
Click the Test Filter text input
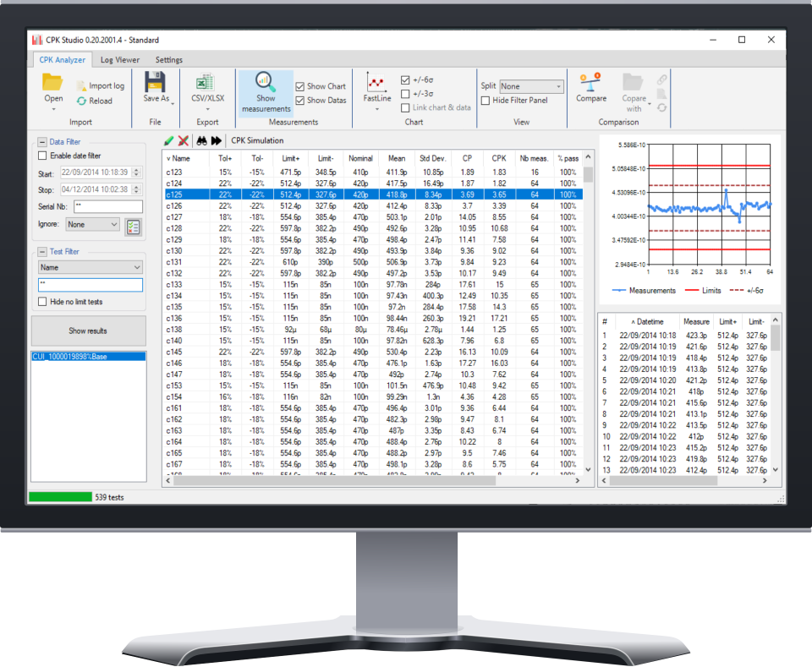click(91, 285)
